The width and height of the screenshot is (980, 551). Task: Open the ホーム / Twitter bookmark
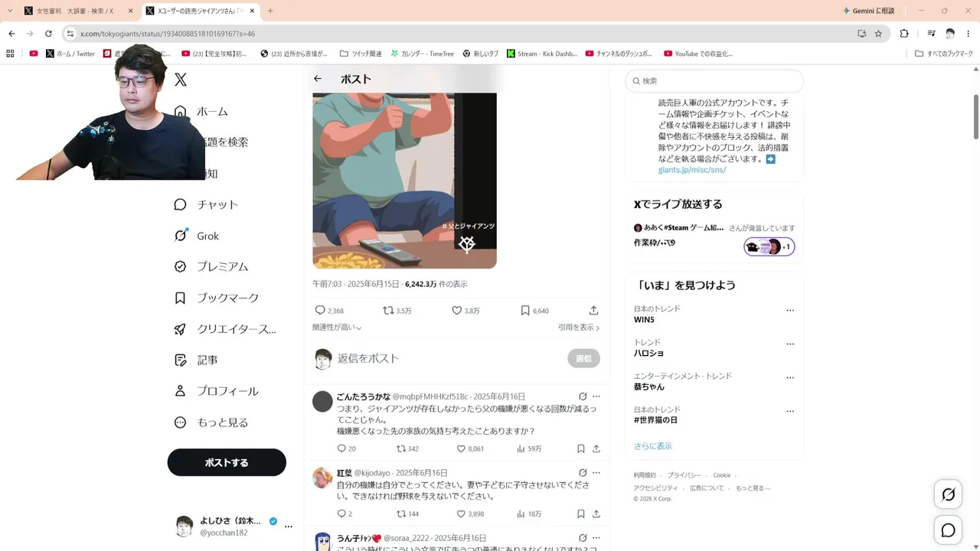[x=70, y=54]
